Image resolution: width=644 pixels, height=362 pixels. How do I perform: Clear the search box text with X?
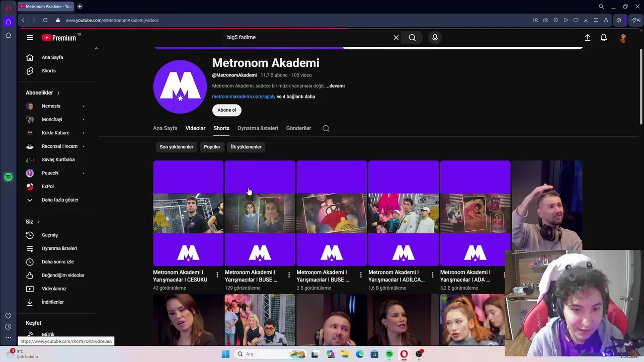(396, 37)
